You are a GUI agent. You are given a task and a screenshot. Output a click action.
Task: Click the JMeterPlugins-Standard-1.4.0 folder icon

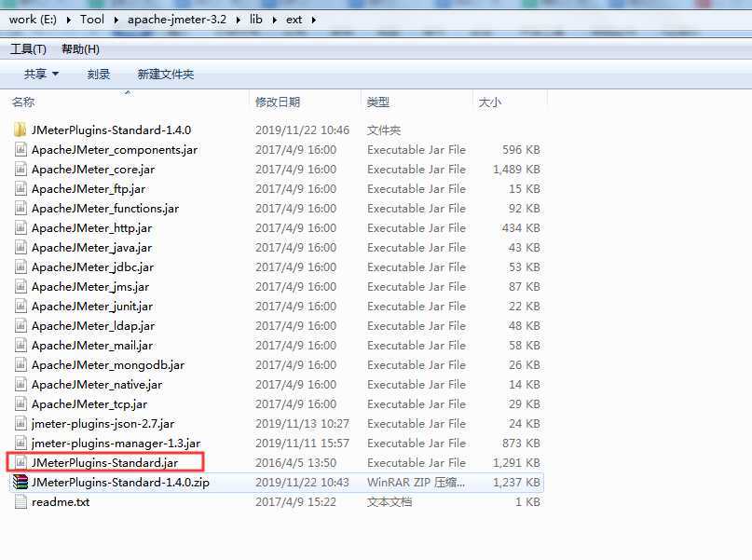coord(21,130)
